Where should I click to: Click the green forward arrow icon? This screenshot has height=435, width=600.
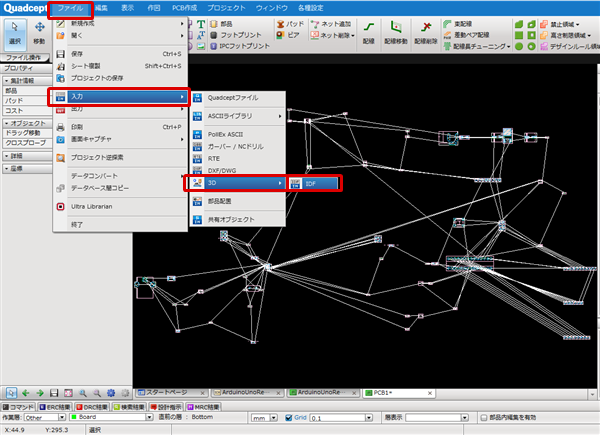click(40, 393)
